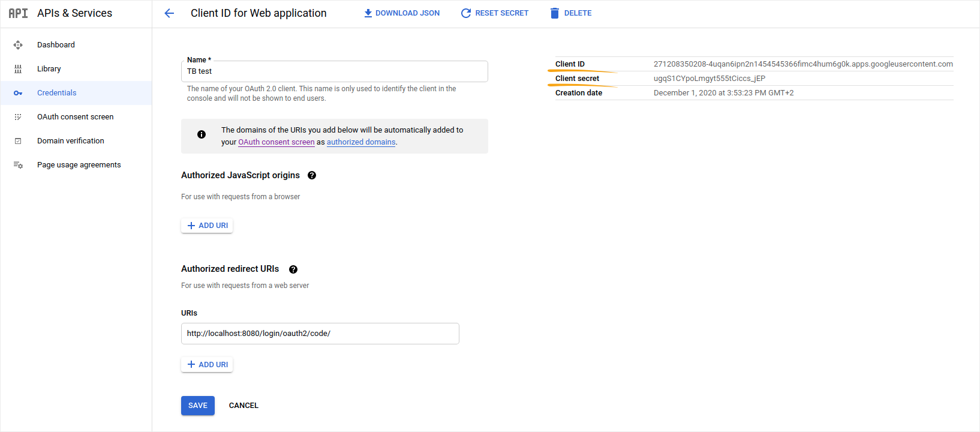Viewport: 980px width, 432px height.
Task: Go to OAuth consent screen page
Action: coord(76,117)
